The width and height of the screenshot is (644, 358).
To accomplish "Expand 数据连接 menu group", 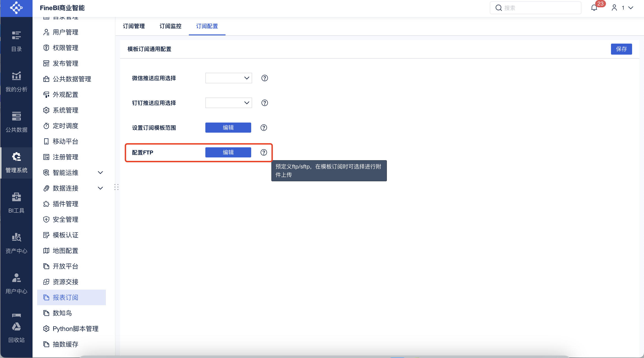I will [100, 188].
